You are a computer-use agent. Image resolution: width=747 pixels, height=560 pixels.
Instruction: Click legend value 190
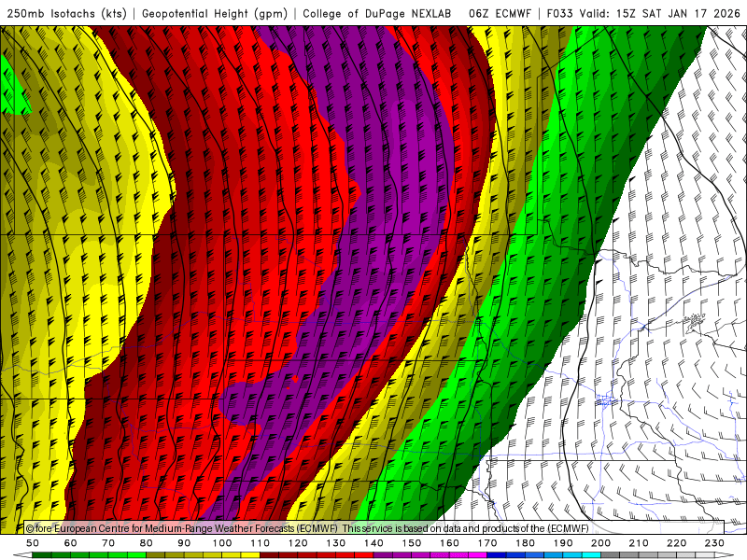pos(563,543)
